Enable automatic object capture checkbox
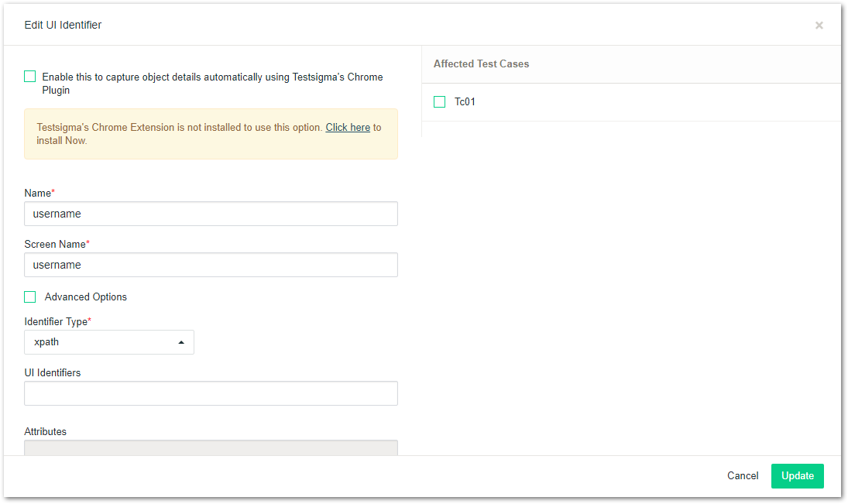The height and width of the screenshot is (504, 848). (x=30, y=77)
